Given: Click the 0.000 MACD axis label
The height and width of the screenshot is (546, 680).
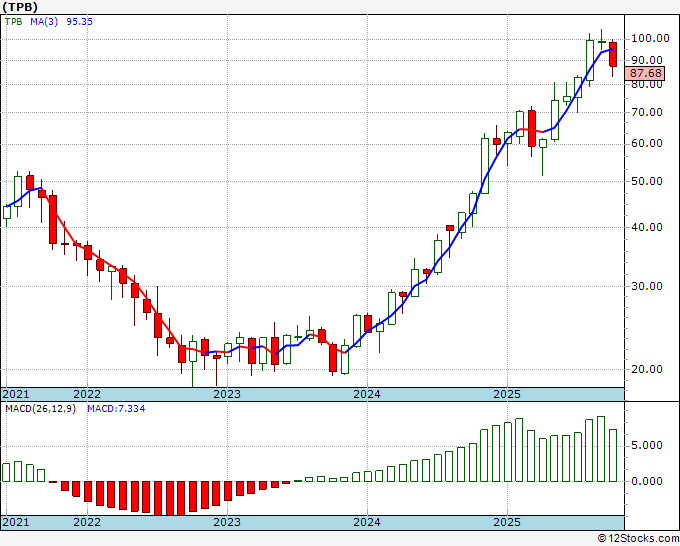Looking at the screenshot, I should pos(647,481).
